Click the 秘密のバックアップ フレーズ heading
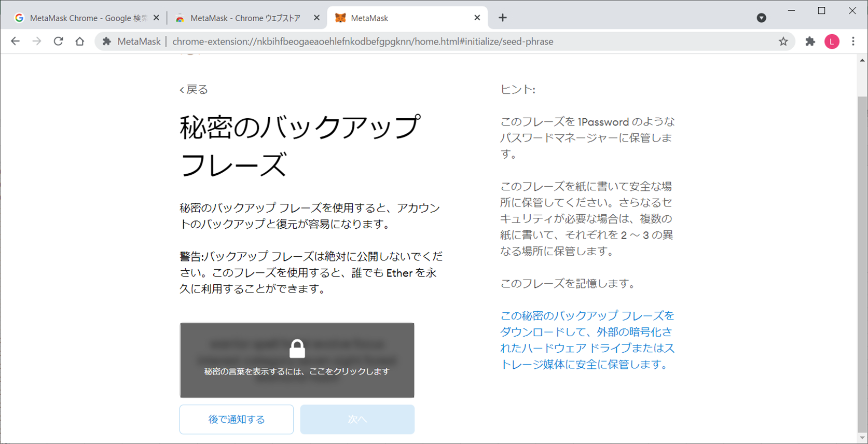 (x=300, y=146)
